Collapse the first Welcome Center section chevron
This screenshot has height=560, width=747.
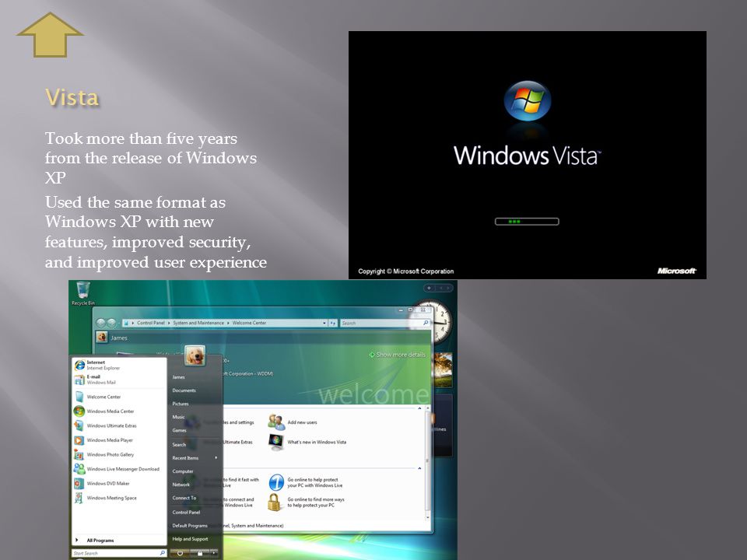pos(419,408)
